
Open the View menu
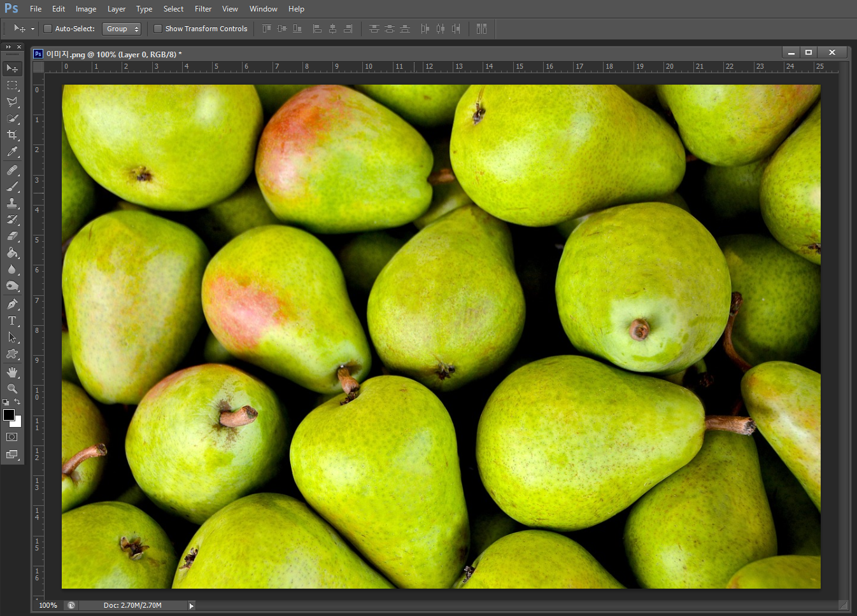point(230,9)
